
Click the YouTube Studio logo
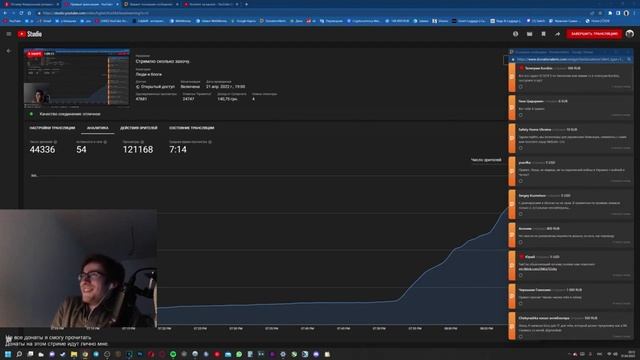[x=30, y=34]
